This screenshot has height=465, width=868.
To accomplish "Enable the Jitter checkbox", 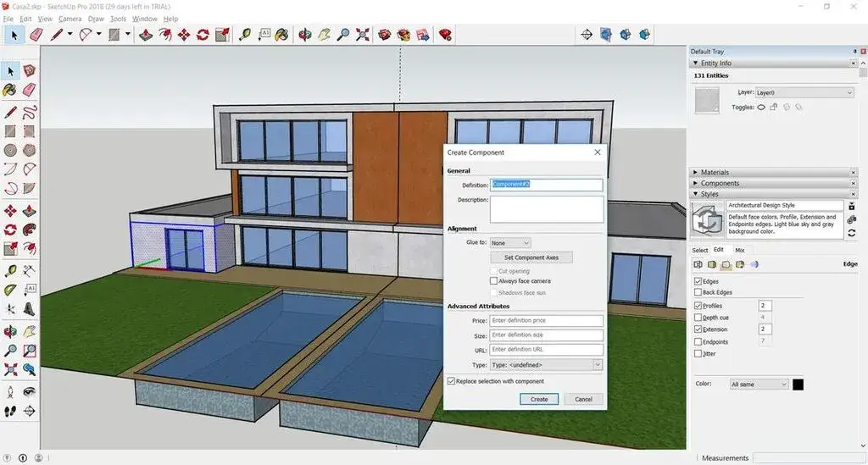I will [x=698, y=353].
